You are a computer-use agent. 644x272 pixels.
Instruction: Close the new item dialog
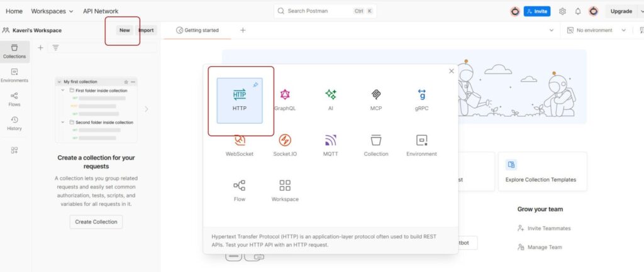click(x=452, y=71)
